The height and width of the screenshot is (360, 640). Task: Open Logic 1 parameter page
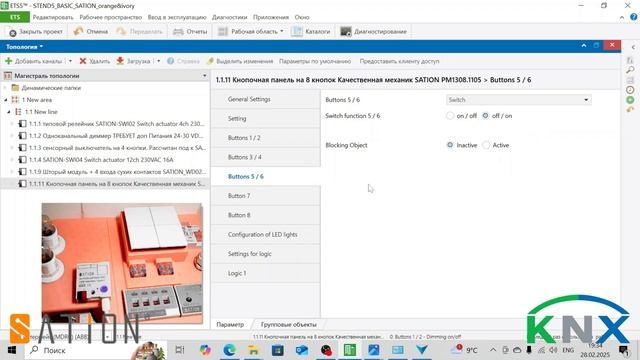266,273
